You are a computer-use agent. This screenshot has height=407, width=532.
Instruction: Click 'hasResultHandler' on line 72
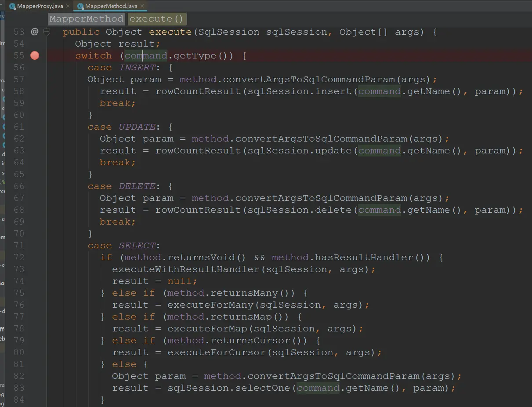point(364,257)
